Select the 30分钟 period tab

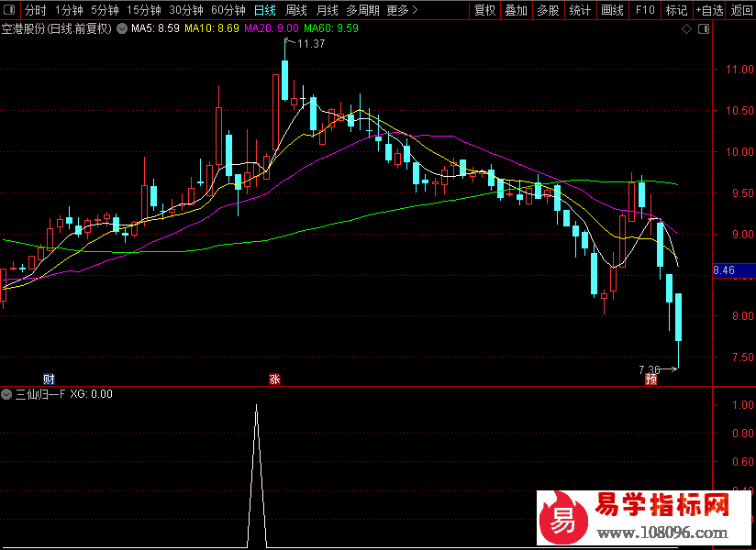tap(186, 10)
